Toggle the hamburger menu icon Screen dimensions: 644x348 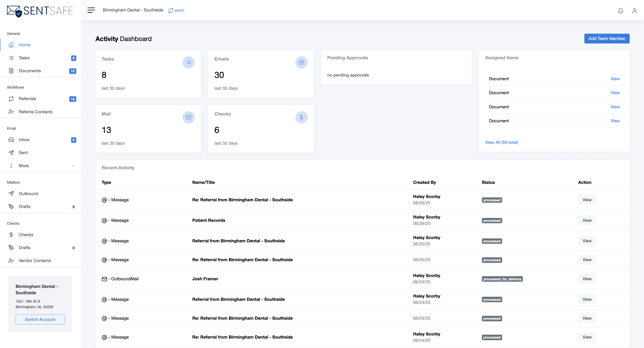[x=91, y=10]
